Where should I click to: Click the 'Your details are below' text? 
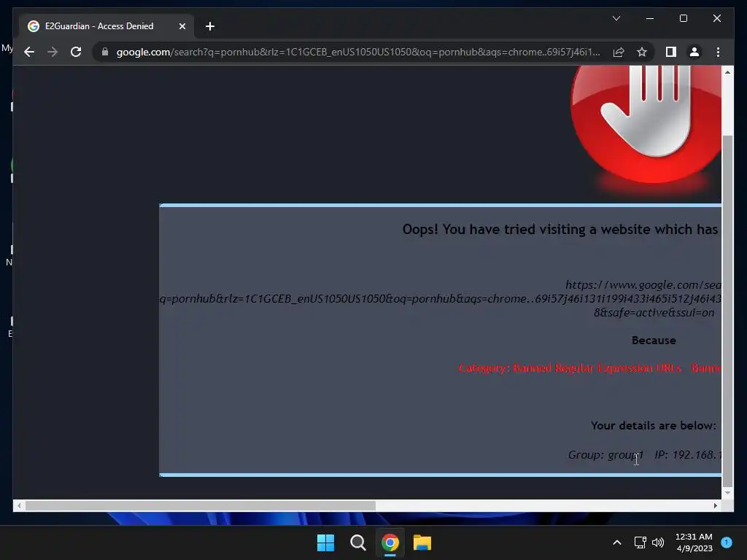click(654, 426)
